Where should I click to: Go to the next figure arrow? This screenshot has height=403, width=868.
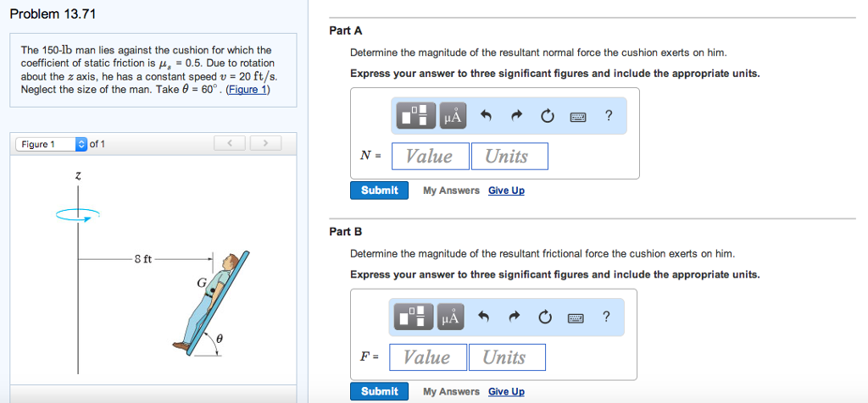264,144
